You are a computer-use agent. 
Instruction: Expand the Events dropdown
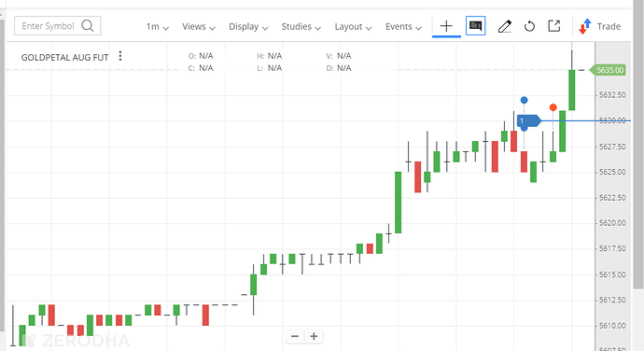tap(403, 27)
